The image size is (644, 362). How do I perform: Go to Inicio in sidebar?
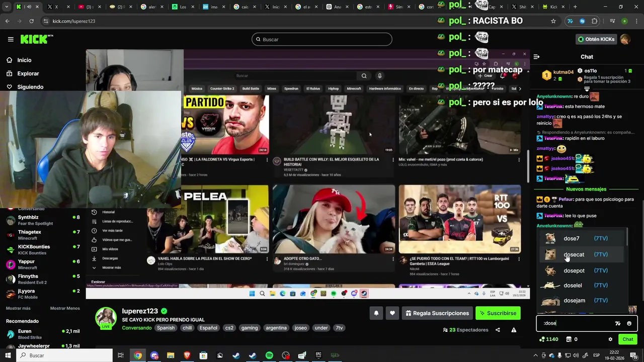pos(24,60)
